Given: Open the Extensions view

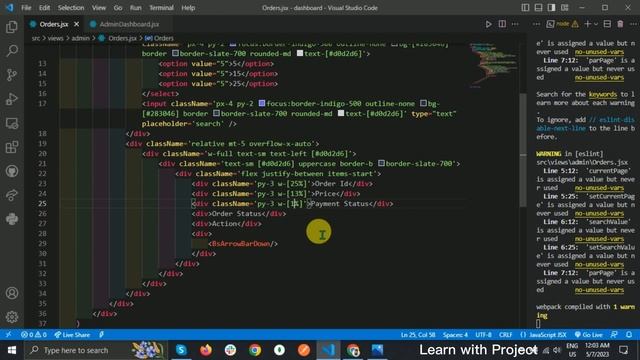Looking at the screenshot, I should pos(12,147).
